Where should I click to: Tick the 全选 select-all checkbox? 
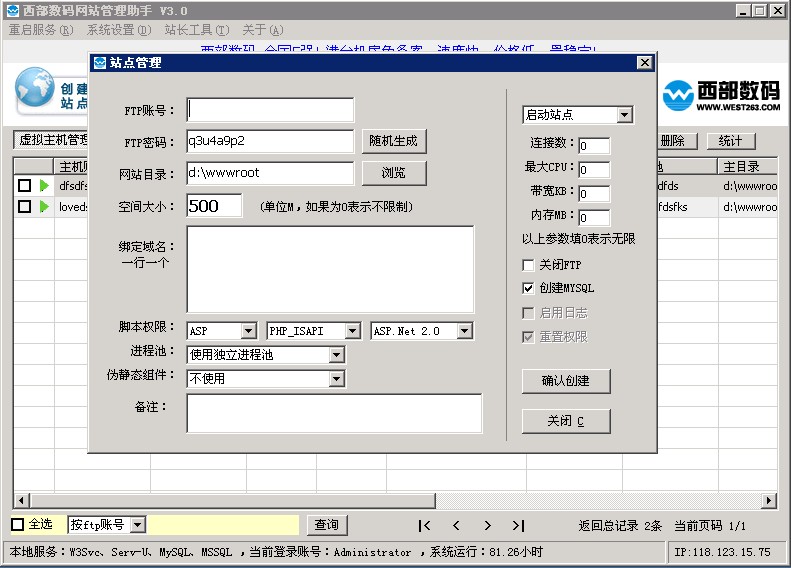[x=18, y=524]
